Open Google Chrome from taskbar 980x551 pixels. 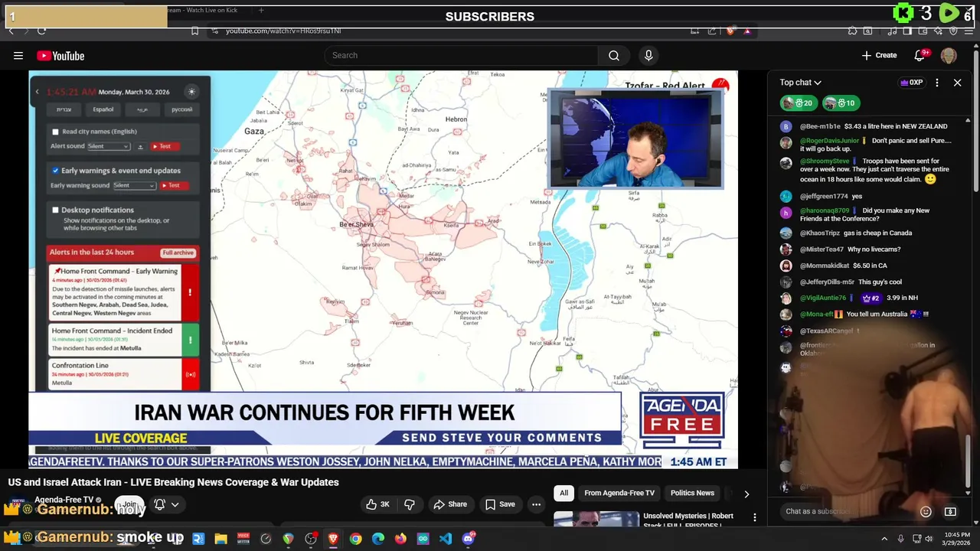tap(355, 539)
